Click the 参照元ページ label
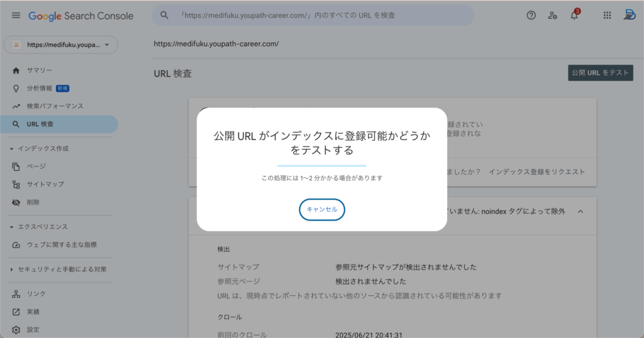Screen dimensions: 644x338 [238, 281]
